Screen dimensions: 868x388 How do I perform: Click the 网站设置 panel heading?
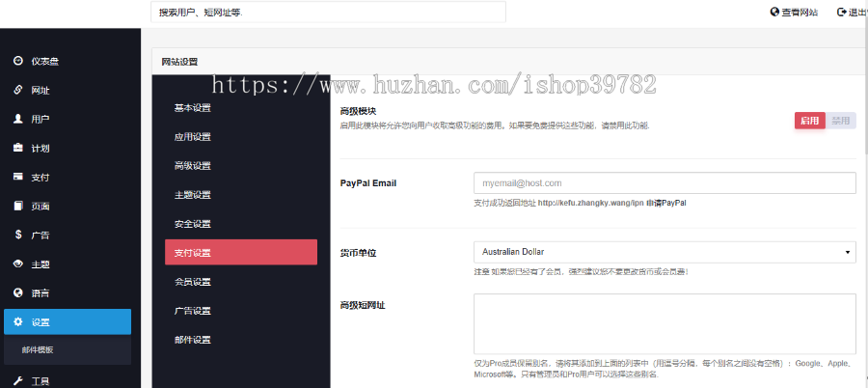[x=179, y=62]
